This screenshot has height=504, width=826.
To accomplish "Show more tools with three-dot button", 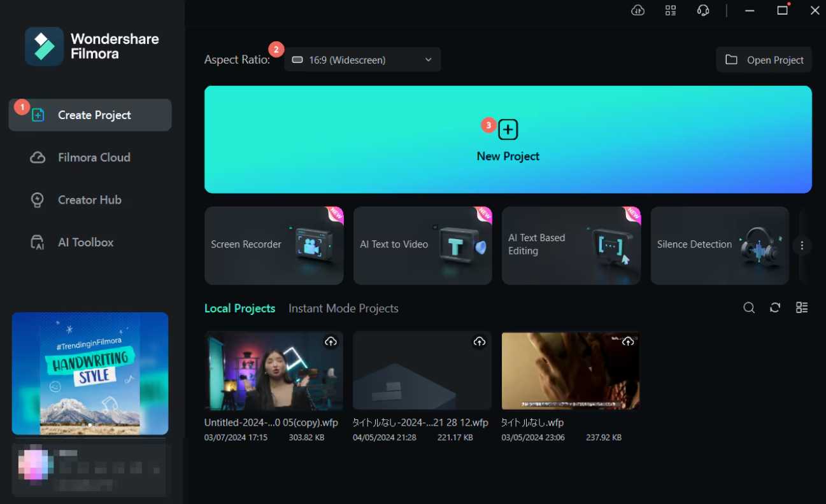I will pyautogui.click(x=802, y=245).
